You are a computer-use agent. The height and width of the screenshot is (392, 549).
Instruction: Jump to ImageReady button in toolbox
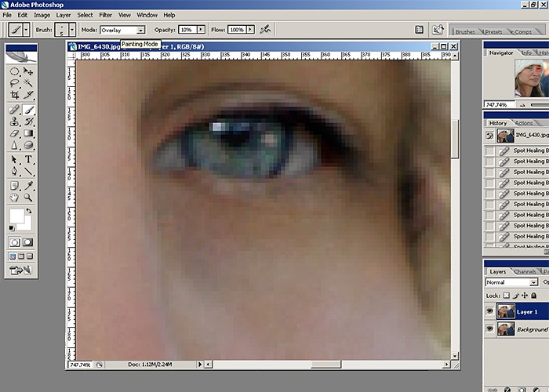click(21, 270)
